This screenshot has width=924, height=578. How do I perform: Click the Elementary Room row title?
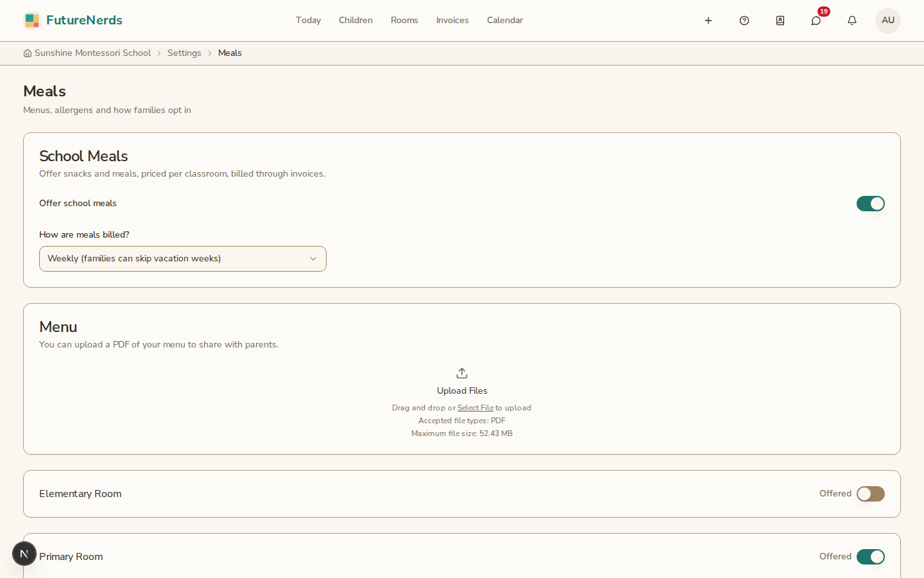pyautogui.click(x=80, y=494)
